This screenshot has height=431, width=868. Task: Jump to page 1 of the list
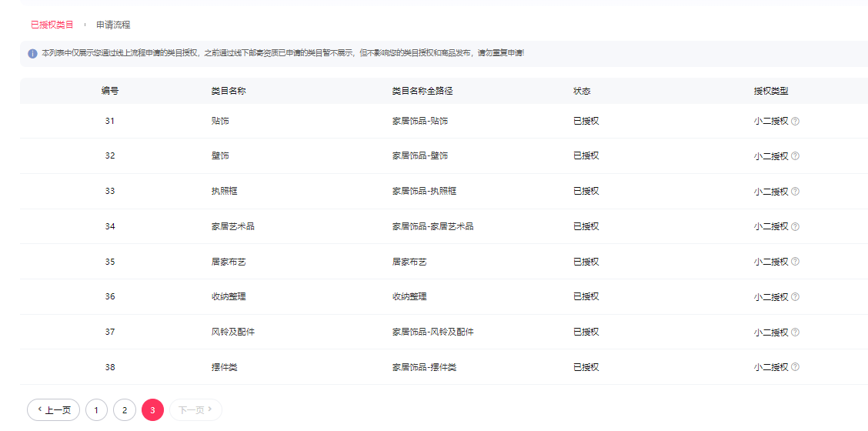point(96,410)
